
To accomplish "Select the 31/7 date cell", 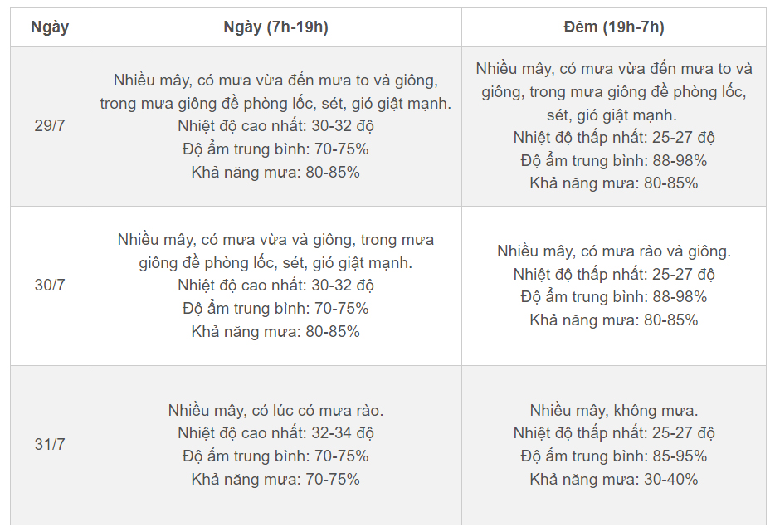I will click(x=50, y=445).
